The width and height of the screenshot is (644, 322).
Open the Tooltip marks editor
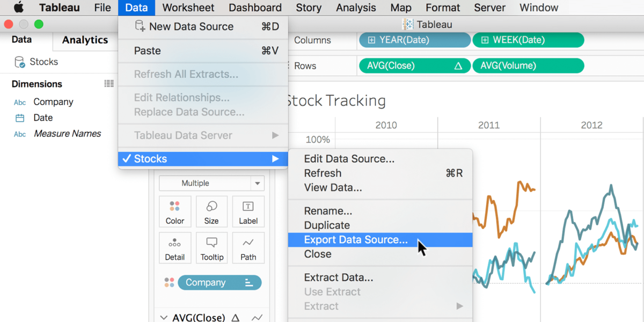[211, 248]
